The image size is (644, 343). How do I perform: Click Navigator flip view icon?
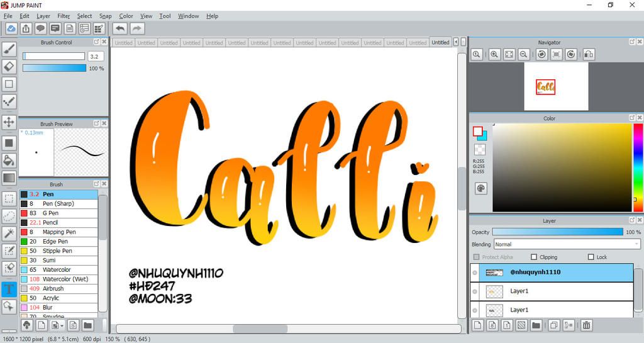click(589, 54)
